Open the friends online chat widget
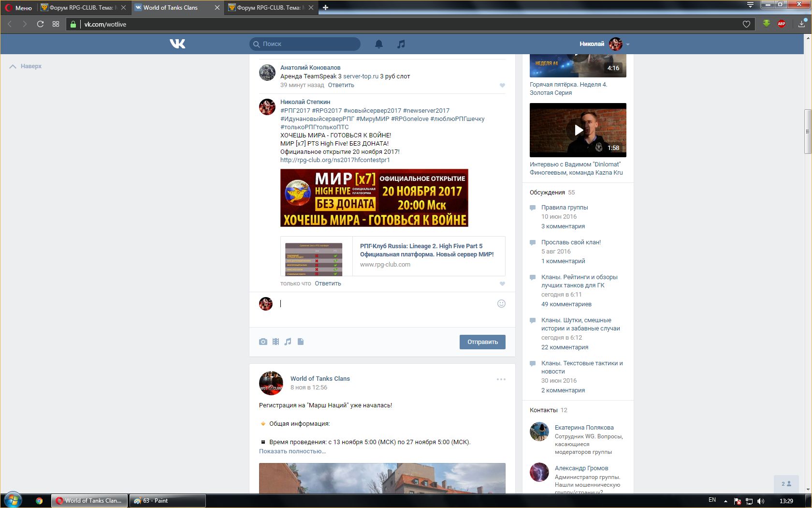 pos(786,484)
